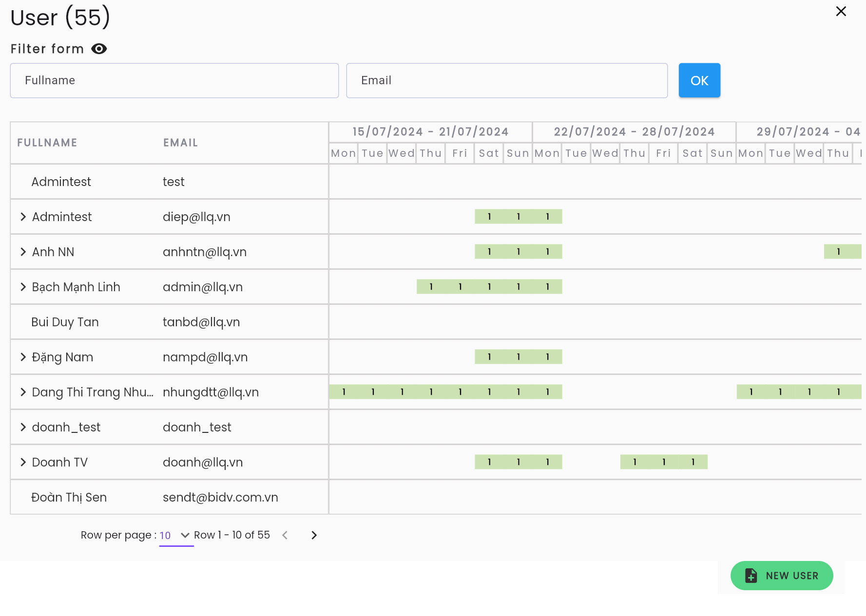Screen dimensions: 866x616
Task: Sort by the FULLNAME column header
Action: coord(47,143)
